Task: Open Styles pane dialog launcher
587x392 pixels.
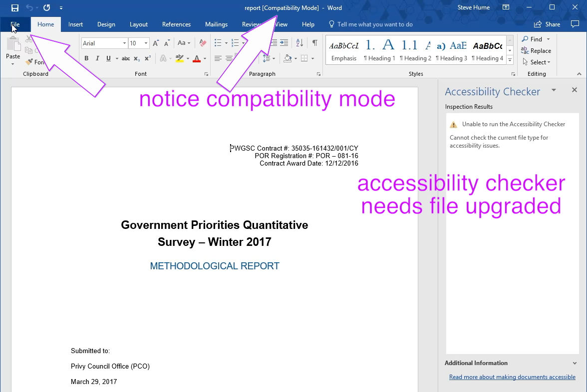Action: tap(513, 74)
